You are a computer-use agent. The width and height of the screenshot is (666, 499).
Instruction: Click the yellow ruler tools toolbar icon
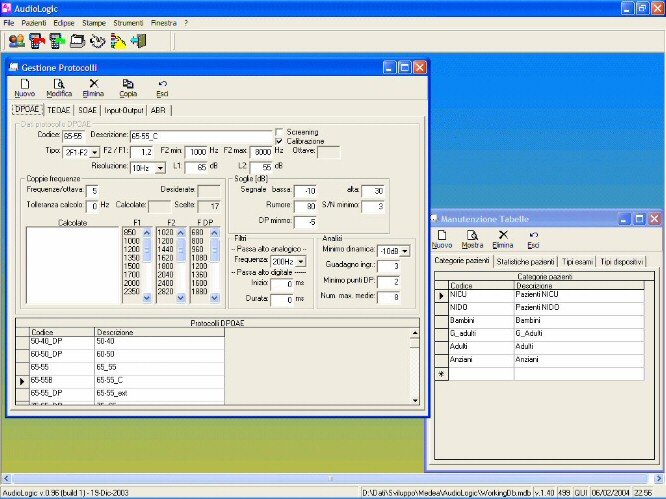coord(118,41)
